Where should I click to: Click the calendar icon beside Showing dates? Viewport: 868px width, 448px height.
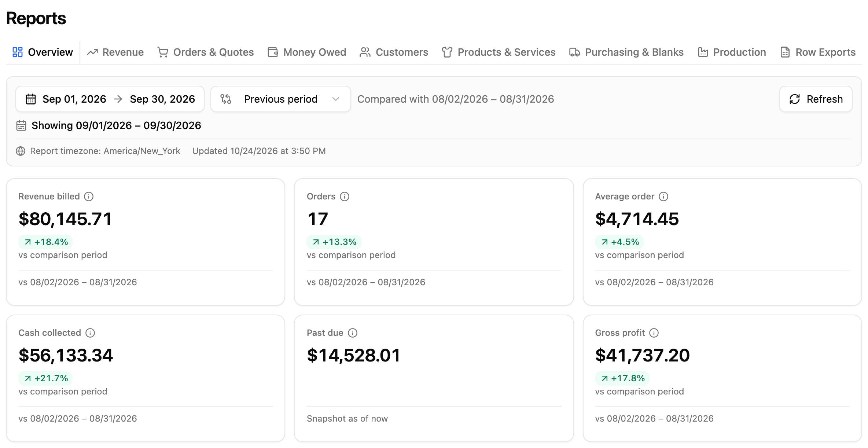pyautogui.click(x=21, y=125)
